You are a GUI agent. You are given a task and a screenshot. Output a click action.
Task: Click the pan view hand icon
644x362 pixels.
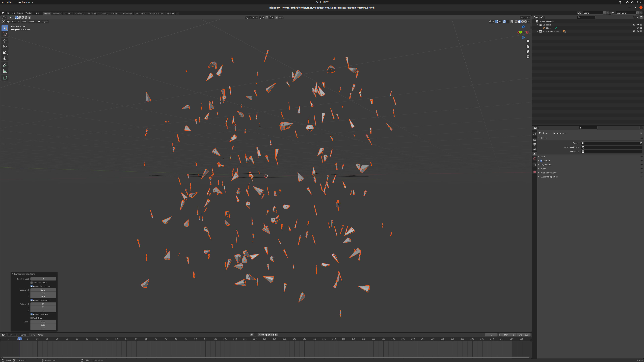(x=528, y=46)
